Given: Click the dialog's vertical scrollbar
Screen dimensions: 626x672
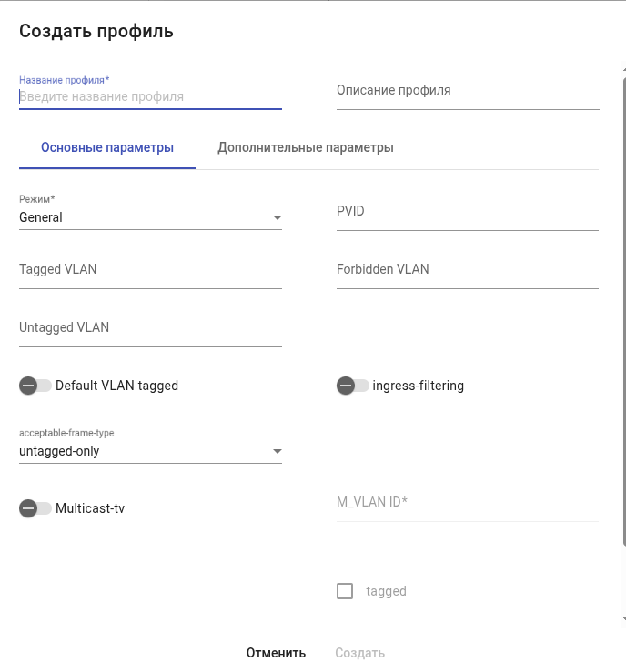Looking at the screenshot, I should 623,309.
